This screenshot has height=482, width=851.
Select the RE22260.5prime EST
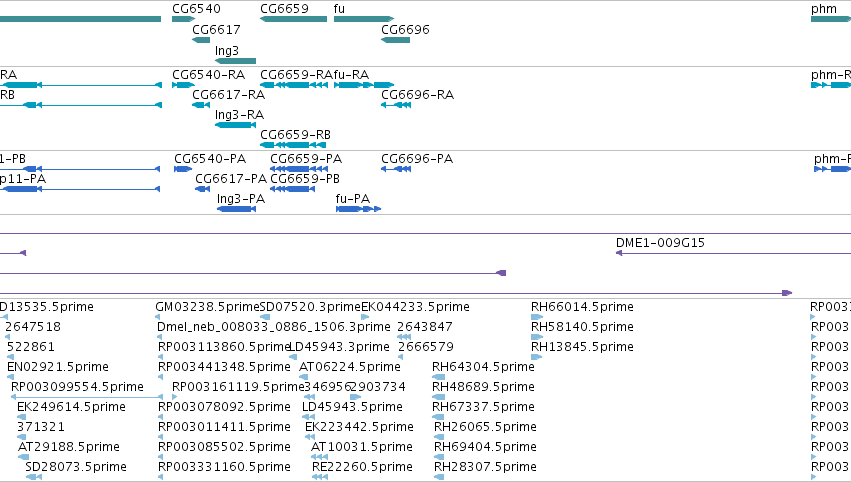point(320,477)
